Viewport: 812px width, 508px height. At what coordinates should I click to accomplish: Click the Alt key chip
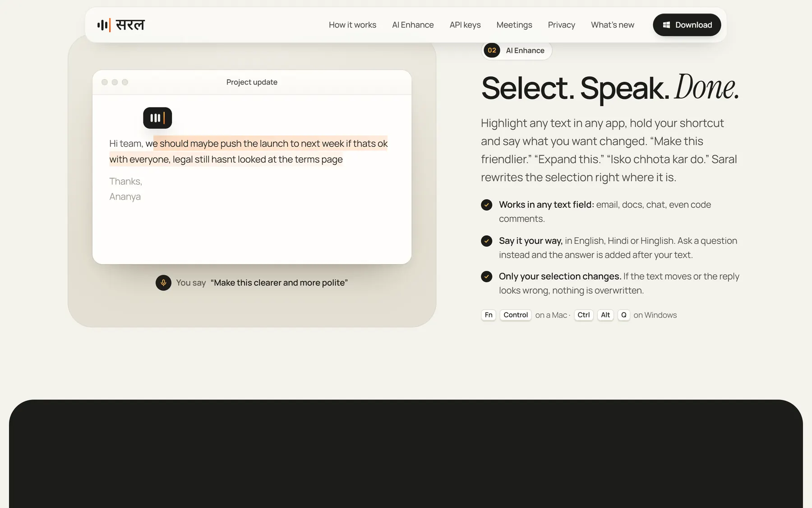pyautogui.click(x=605, y=315)
